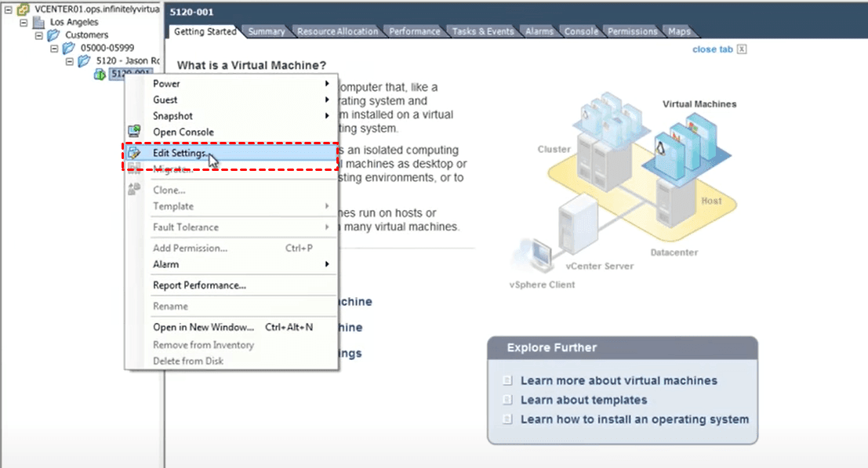Open the Alarms tab

[539, 31]
